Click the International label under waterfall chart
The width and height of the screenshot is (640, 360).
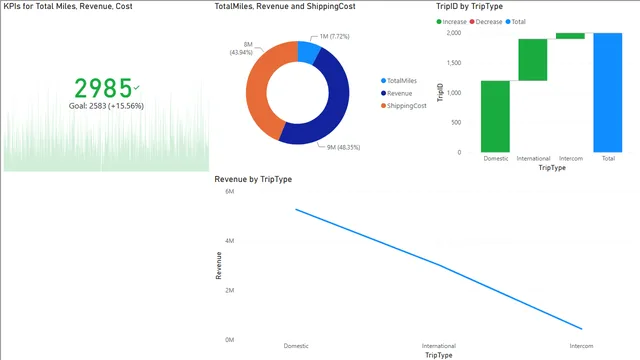point(533,158)
